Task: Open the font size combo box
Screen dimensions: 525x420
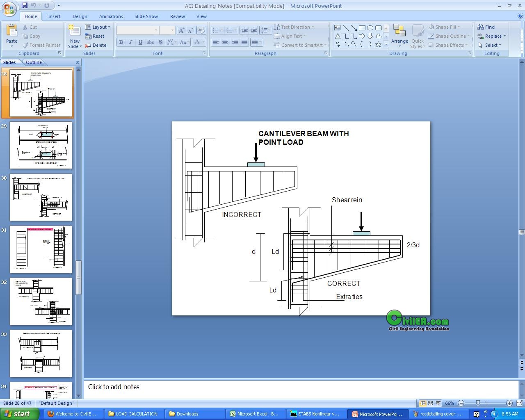Action: pos(167,30)
